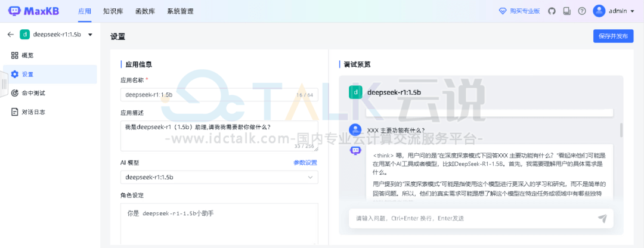The height and width of the screenshot is (248, 644).
Task: Click the help question mark icon
Action: coord(582,11)
